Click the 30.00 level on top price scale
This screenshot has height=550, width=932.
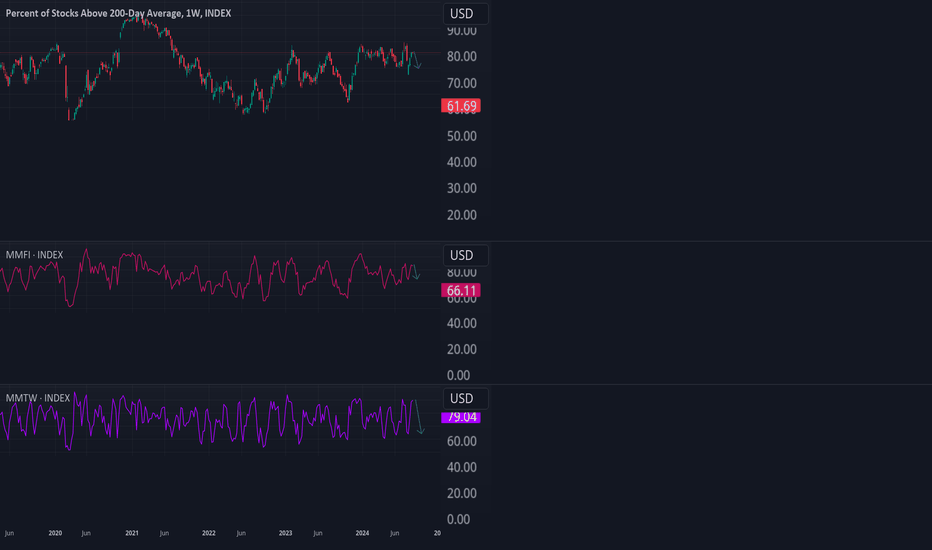click(x=462, y=188)
